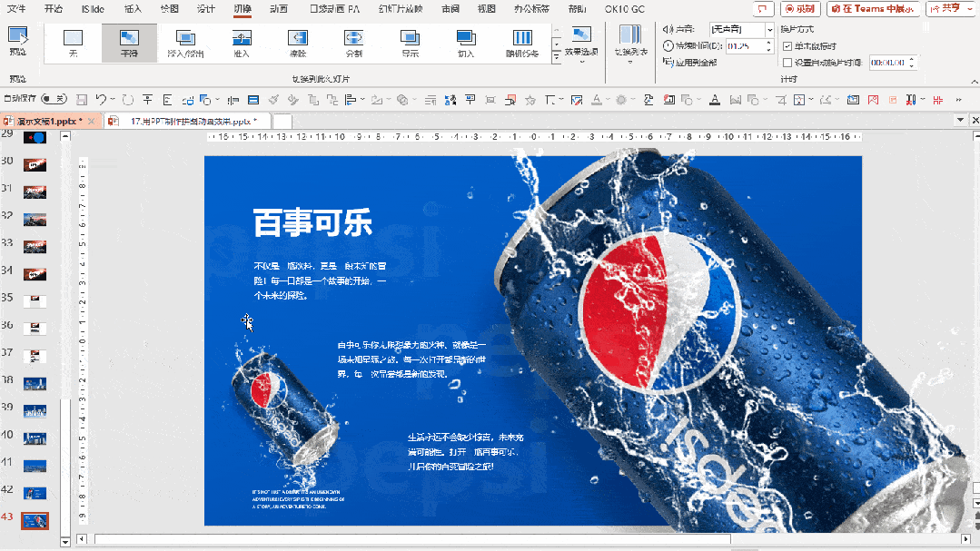Viewport: 980px width, 551px height.
Task: Switch to the 幻灯片放映 (Slide Show) tab
Action: [x=401, y=9]
